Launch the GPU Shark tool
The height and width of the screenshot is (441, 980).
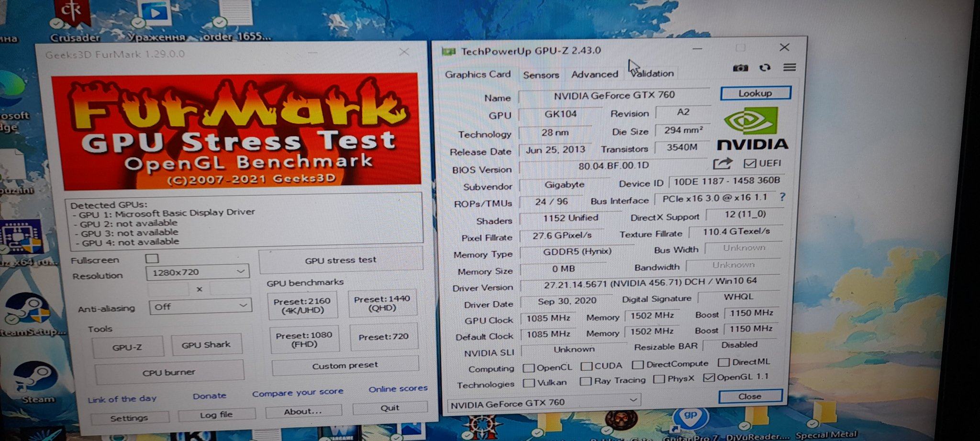tap(206, 344)
